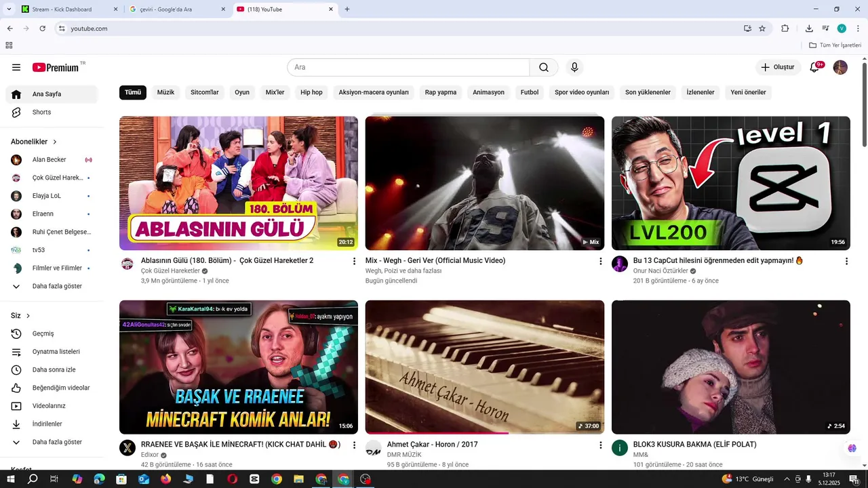Open the Siz section chevron
Viewport: 868px width, 488px height.
(x=28, y=316)
